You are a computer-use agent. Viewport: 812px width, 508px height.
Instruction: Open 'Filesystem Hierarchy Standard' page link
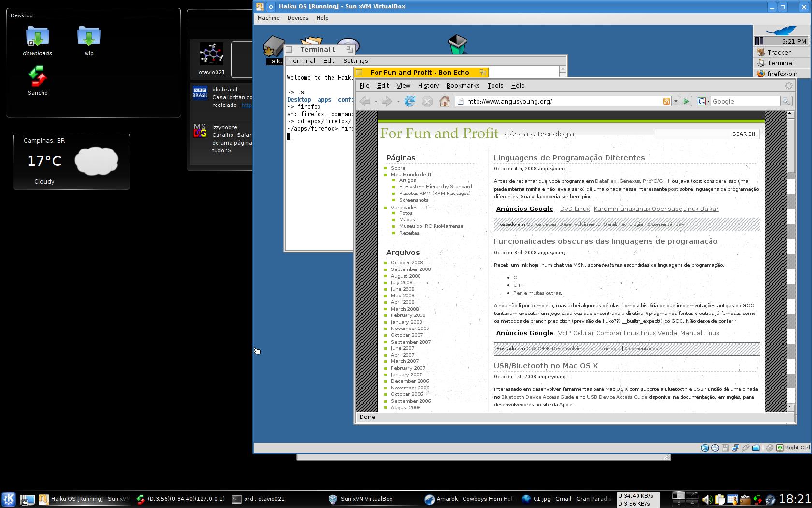pyautogui.click(x=435, y=187)
